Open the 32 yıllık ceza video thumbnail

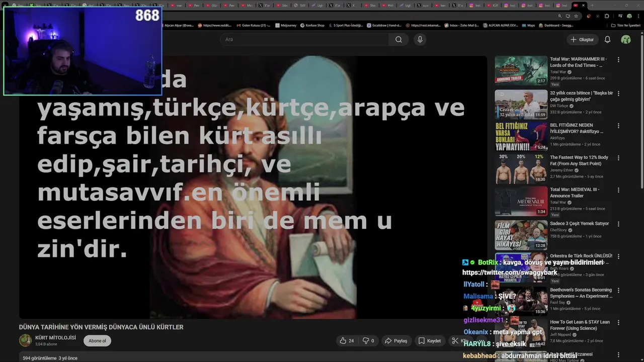[x=521, y=104]
